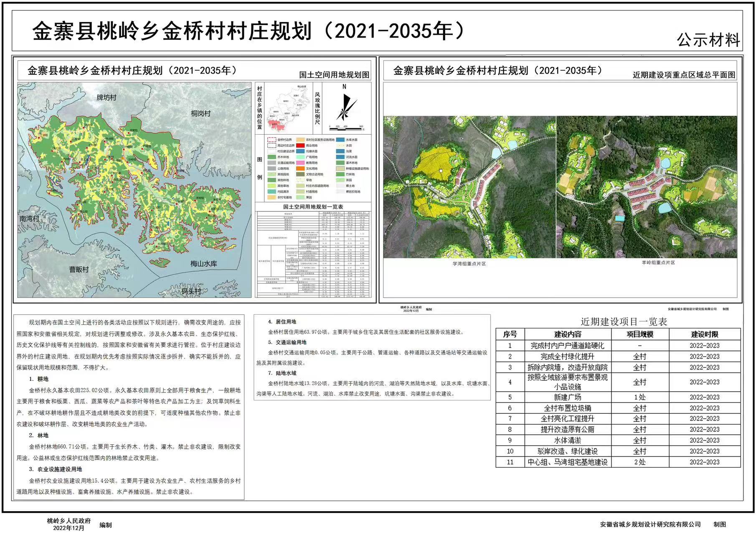Image resolution: width=756 pixels, height=535 pixels.
Task: Click the 1. 耕地 section heading
Action: (39, 379)
